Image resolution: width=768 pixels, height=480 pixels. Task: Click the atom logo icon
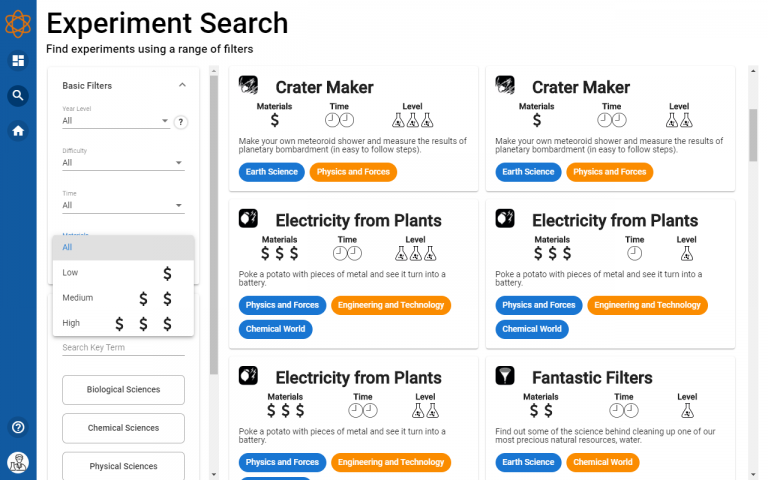tap(18, 21)
